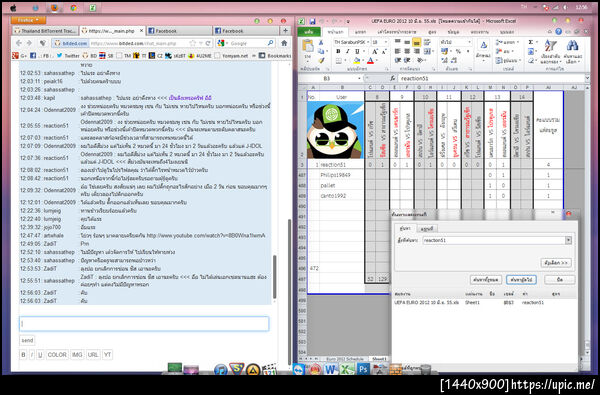The image size is (600, 395).
Task: Open the cell Styles gallery button
Action: [x=483, y=51]
